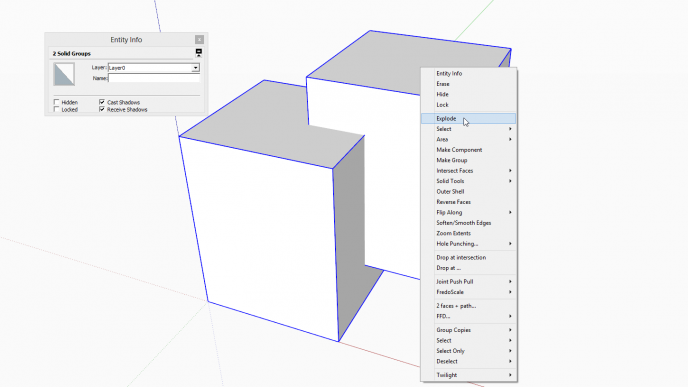The image size is (688, 387).
Task: Expand Twilight submenu
Action: [x=469, y=375]
